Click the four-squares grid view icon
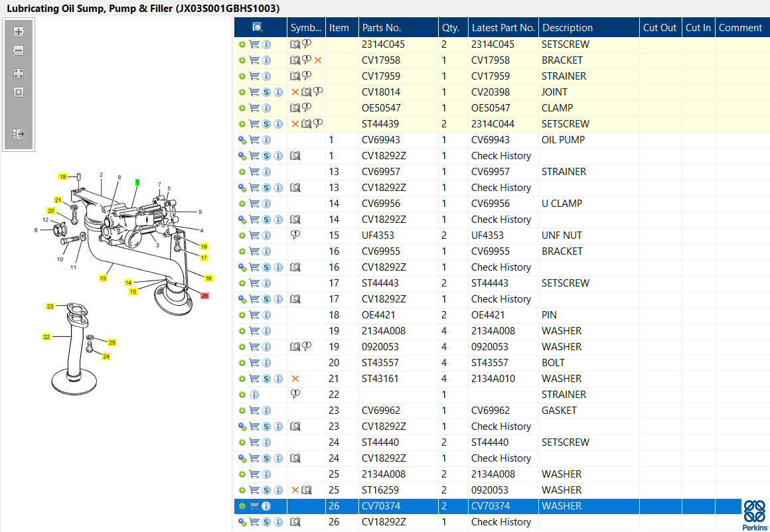Viewport: 770px width, 532px height. [19, 74]
